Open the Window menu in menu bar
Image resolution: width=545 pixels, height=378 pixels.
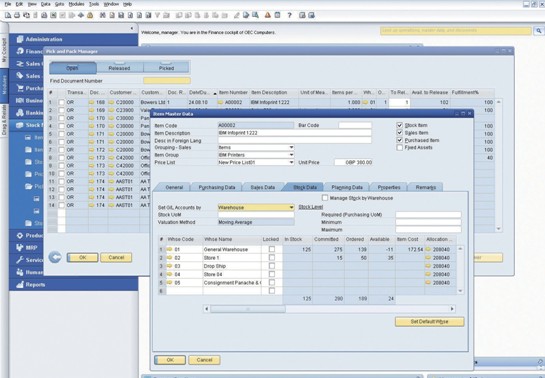tap(111, 4)
